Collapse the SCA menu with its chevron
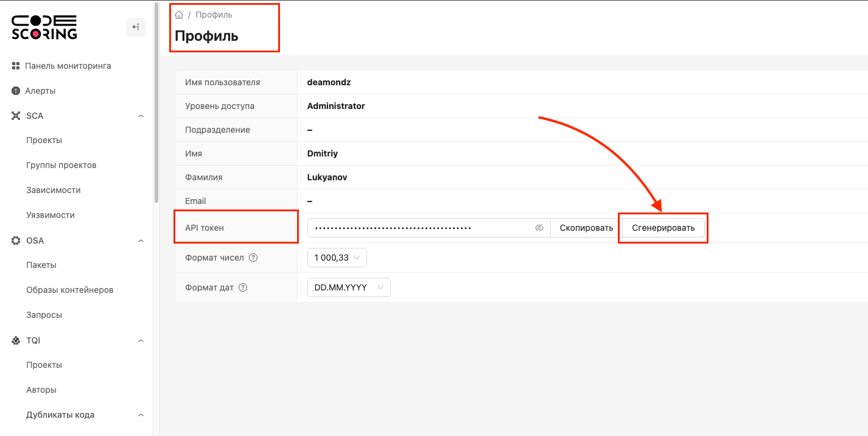 141,115
